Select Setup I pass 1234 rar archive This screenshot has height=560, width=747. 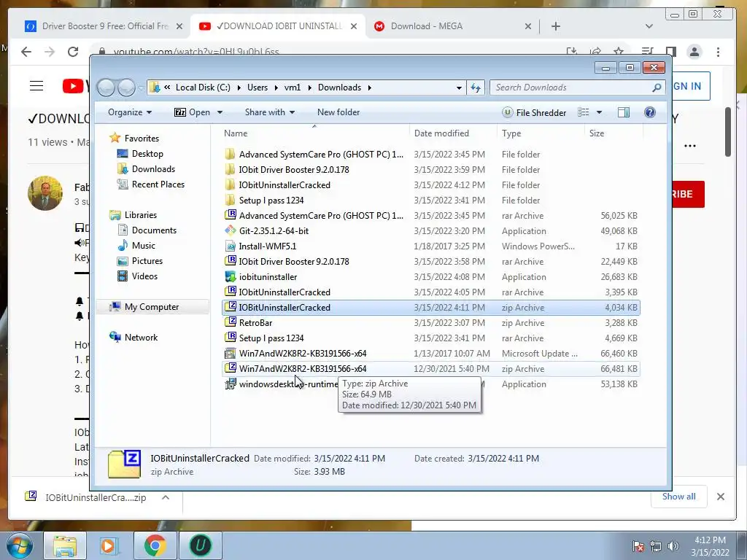click(430, 338)
